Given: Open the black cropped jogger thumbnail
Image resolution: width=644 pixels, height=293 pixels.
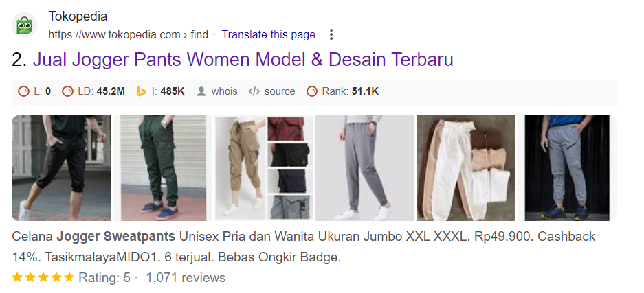Looking at the screenshot, I should pos(61,168).
